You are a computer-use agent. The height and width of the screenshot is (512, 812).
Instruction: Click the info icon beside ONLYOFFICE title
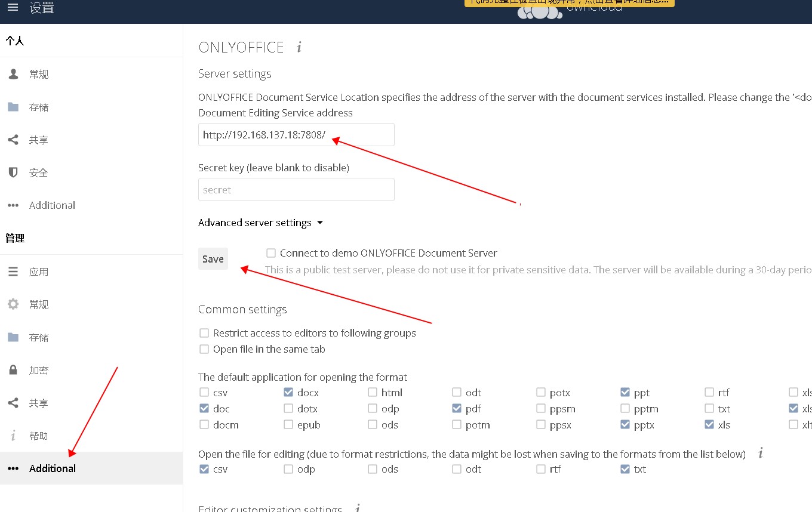click(x=299, y=47)
